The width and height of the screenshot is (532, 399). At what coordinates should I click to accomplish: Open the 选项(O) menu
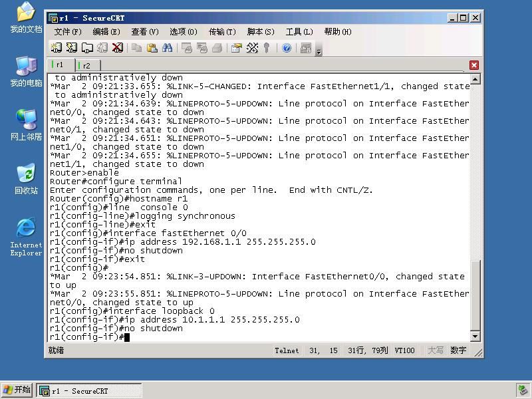tap(184, 32)
